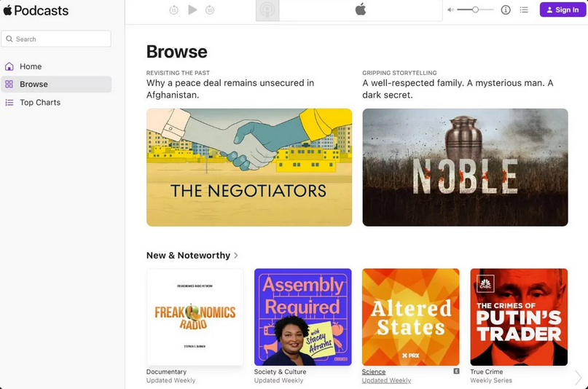The width and height of the screenshot is (588, 389).
Task: Expand the New & Noteworthy section chevron
Action: (236, 256)
